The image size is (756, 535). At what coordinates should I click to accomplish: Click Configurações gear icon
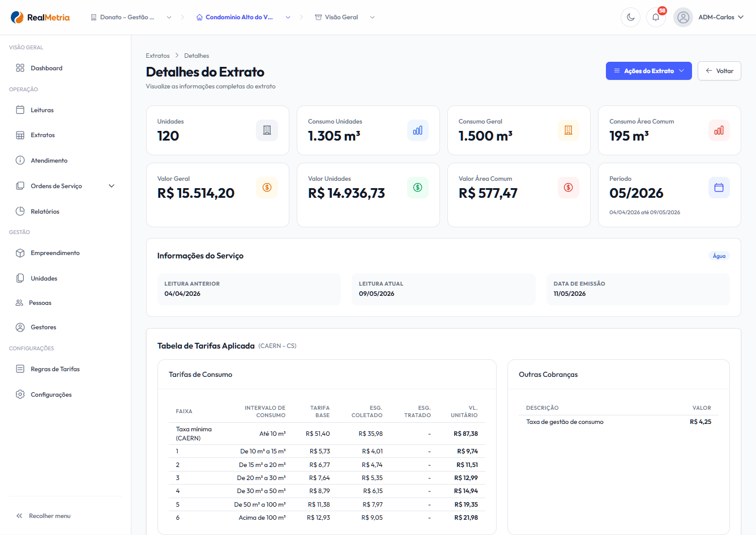20,394
